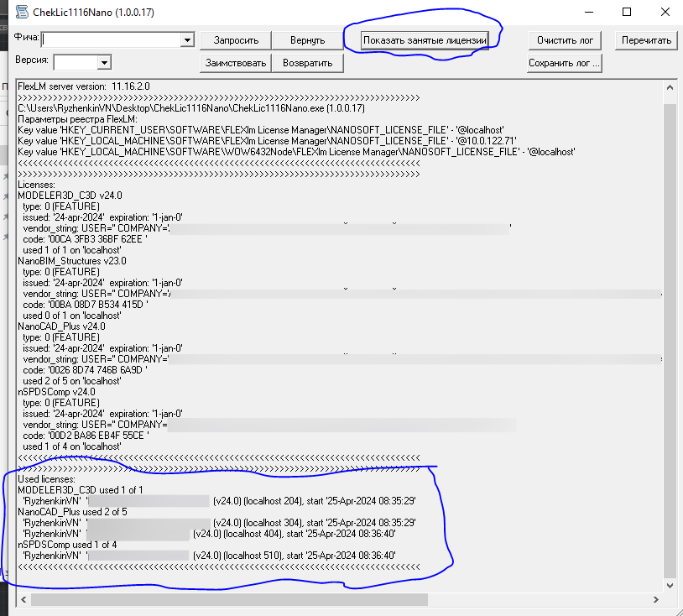This screenshot has height=616, width=683.
Task: Click the Перечитать button
Action: click(646, 40)
